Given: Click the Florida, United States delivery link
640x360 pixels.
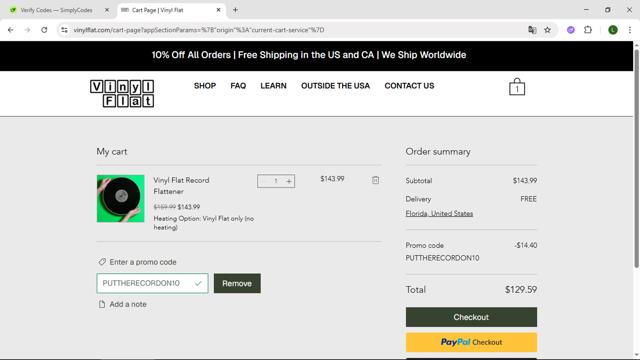Looking at the screenshot, I should point(439,213).
